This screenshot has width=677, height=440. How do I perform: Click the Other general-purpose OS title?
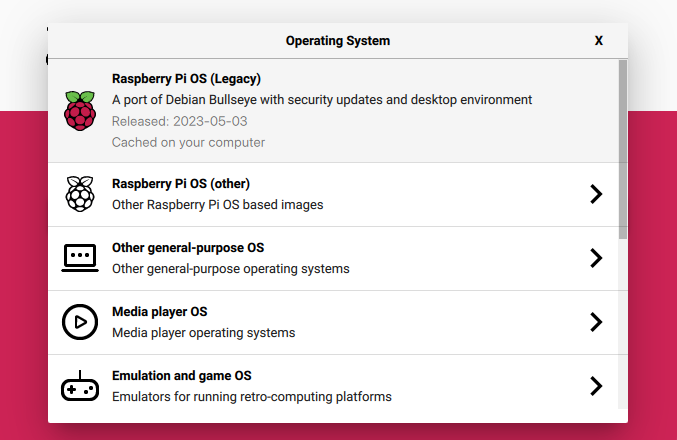coord(188,247)
